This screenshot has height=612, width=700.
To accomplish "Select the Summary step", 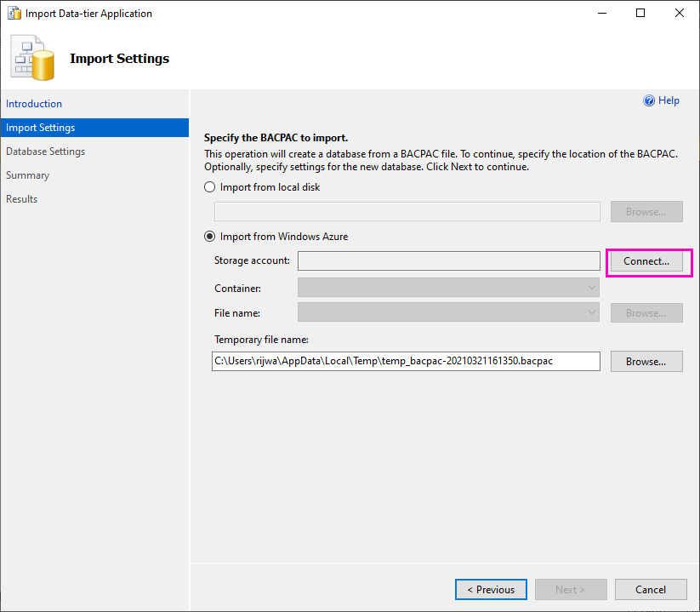I will [27, 174].
